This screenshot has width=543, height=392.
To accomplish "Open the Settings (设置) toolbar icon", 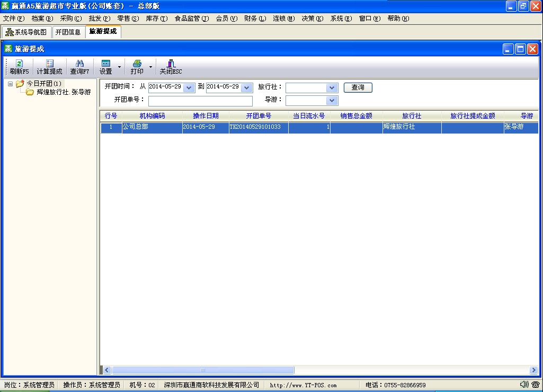I will [x=106, y=64].
